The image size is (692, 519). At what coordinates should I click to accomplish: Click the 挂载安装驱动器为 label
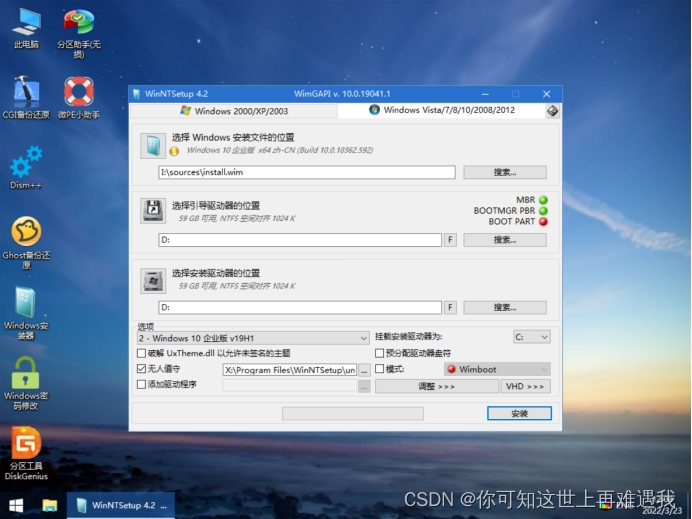(409, 336)
